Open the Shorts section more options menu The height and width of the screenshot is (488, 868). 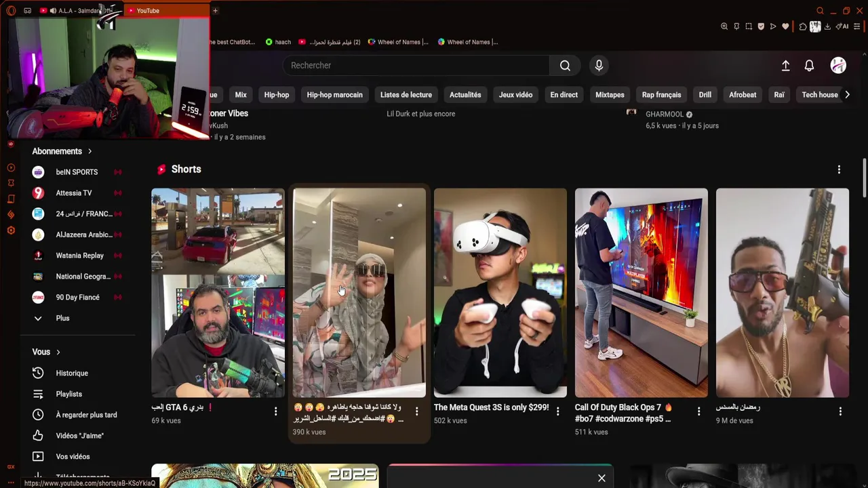click(839, 169)
